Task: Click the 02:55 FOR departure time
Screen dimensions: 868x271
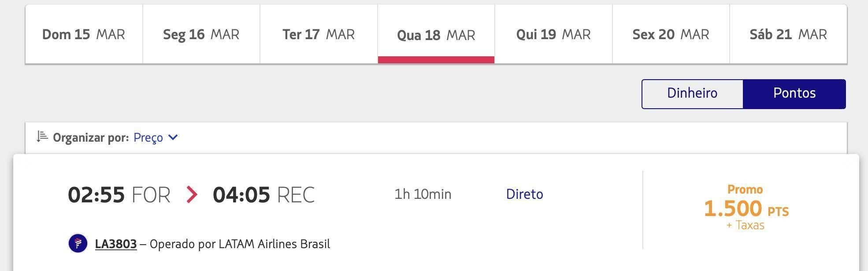Action: pyautogui.click(x=119, y=194)
